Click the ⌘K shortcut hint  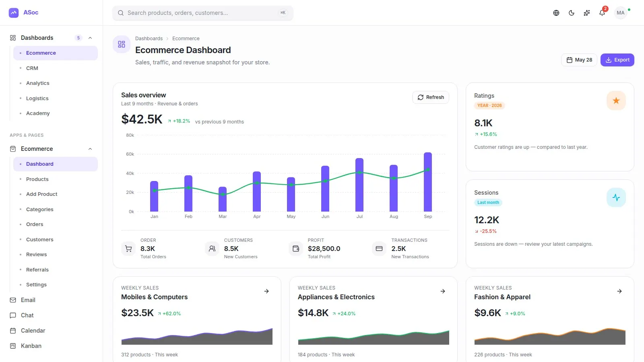283,13
